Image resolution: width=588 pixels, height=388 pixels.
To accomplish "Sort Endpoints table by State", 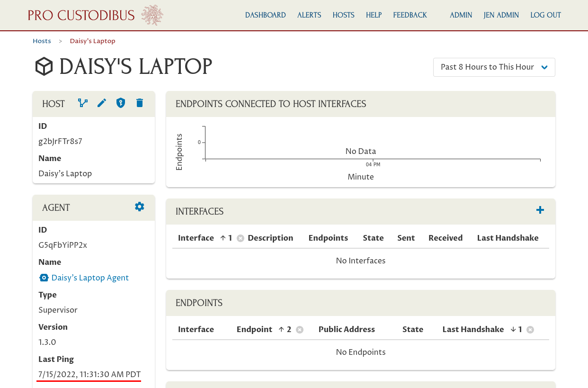I will (x=413, y=329).
